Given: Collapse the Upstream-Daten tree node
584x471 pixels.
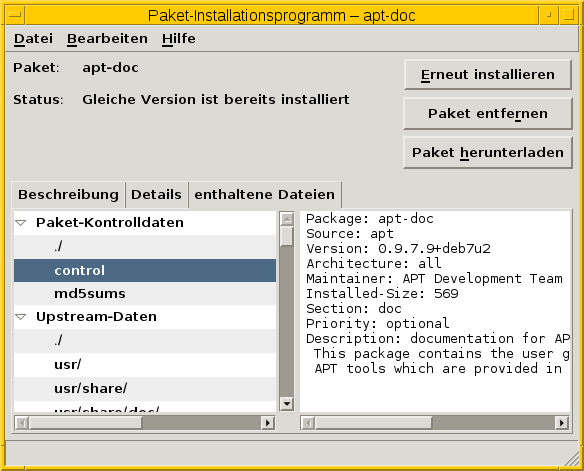Looking at the screenshot, I should [21, 317].
